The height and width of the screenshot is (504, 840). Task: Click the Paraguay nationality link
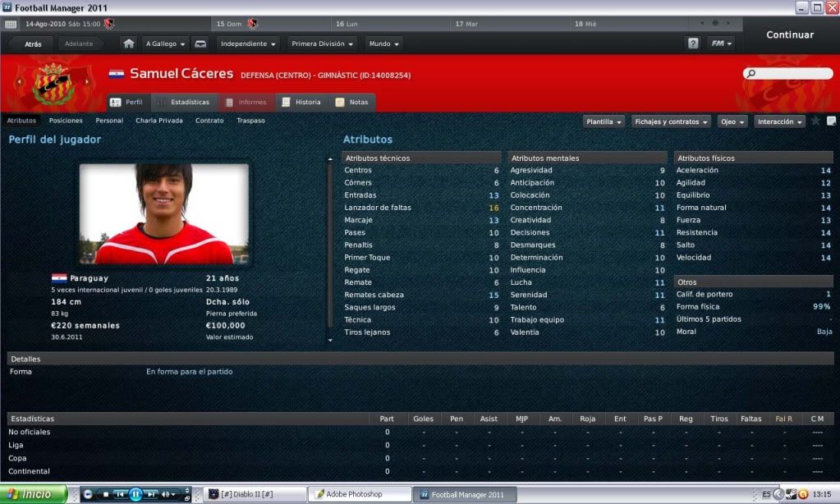pyautogui.click(x=89, y=278)
